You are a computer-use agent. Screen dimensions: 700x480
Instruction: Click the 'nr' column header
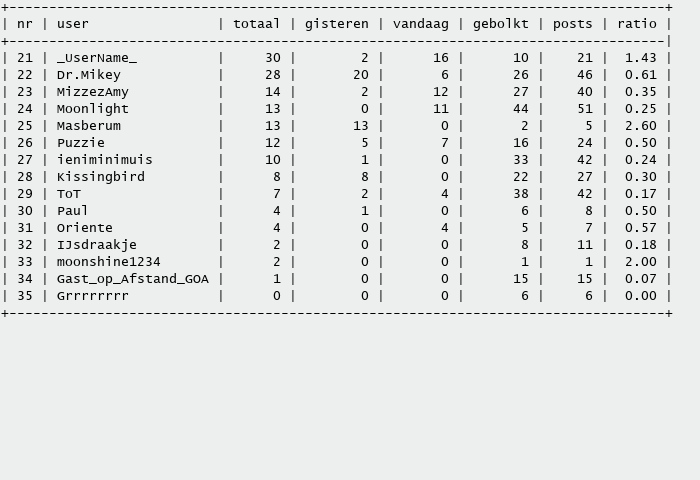[25, 24]
